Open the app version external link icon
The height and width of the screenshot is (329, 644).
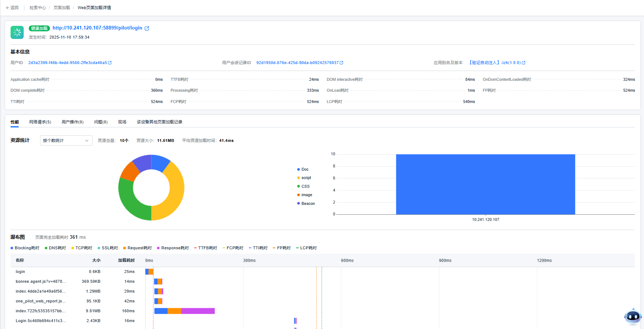point(523,63)
